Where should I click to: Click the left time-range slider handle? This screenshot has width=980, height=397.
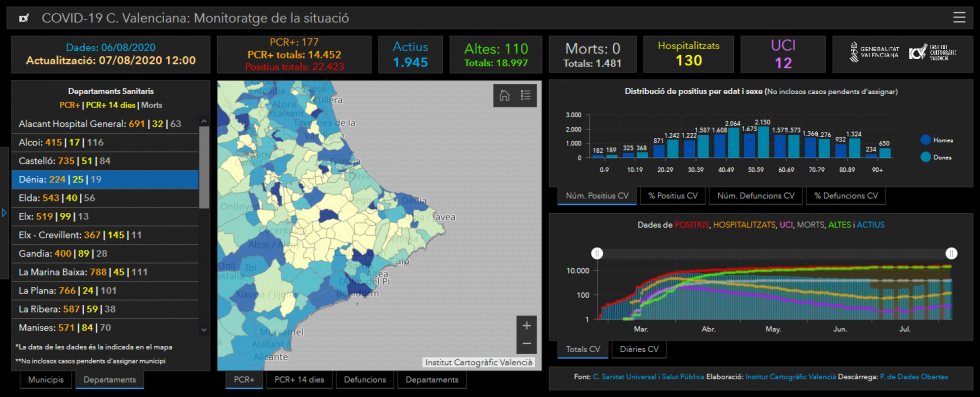597,253
